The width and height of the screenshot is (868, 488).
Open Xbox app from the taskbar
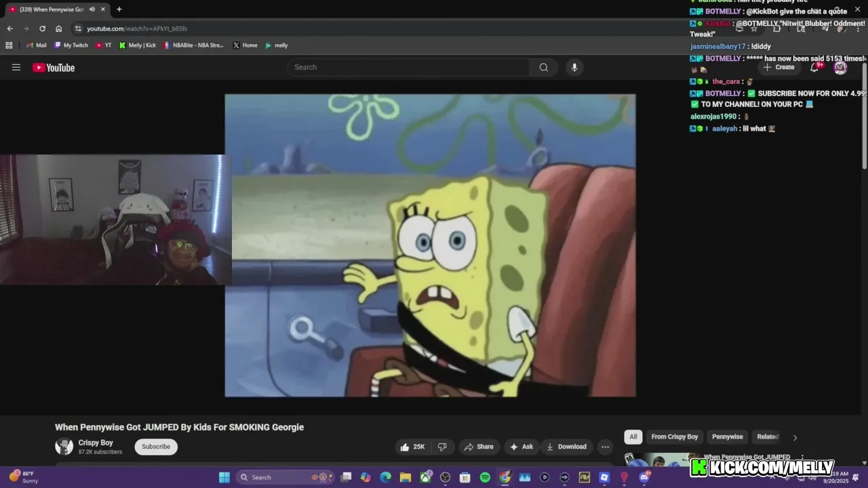point(425,477)
